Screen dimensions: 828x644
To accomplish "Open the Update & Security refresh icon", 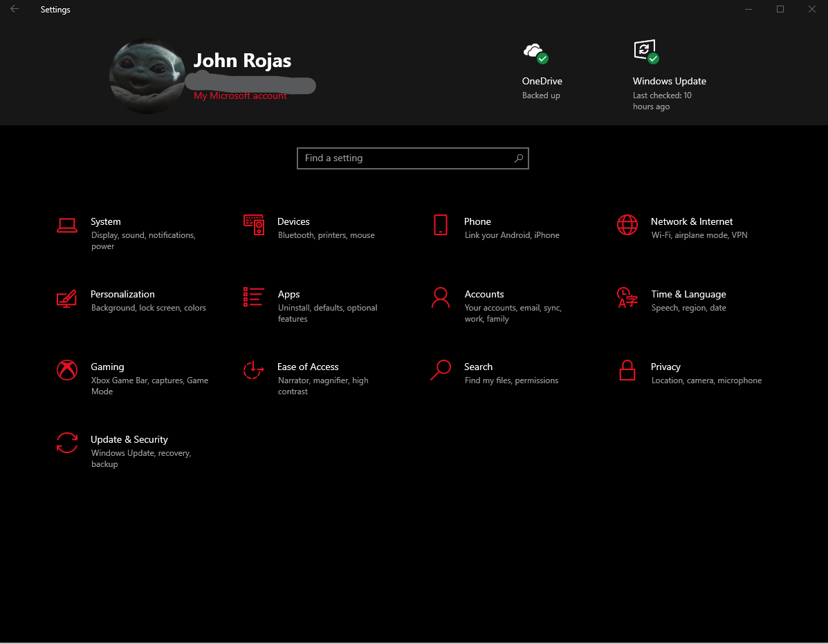I will point(67,443).
